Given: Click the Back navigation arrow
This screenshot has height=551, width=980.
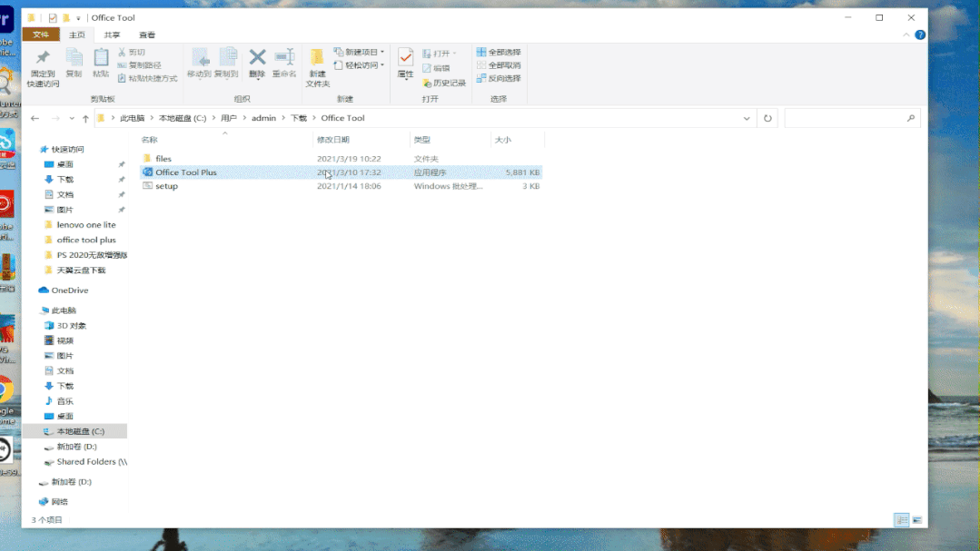Looking at the screenshot, I should [35, 118].
